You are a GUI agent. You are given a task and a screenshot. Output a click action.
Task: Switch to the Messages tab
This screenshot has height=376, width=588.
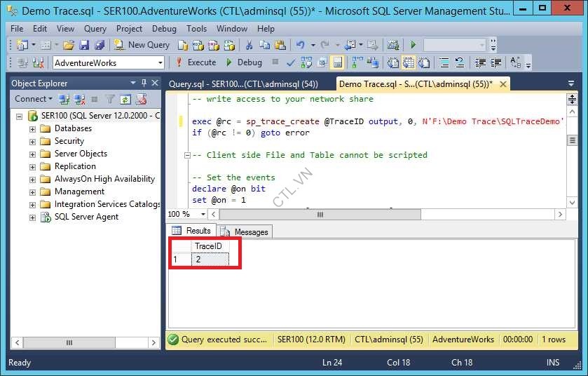(x=245, y=231)
